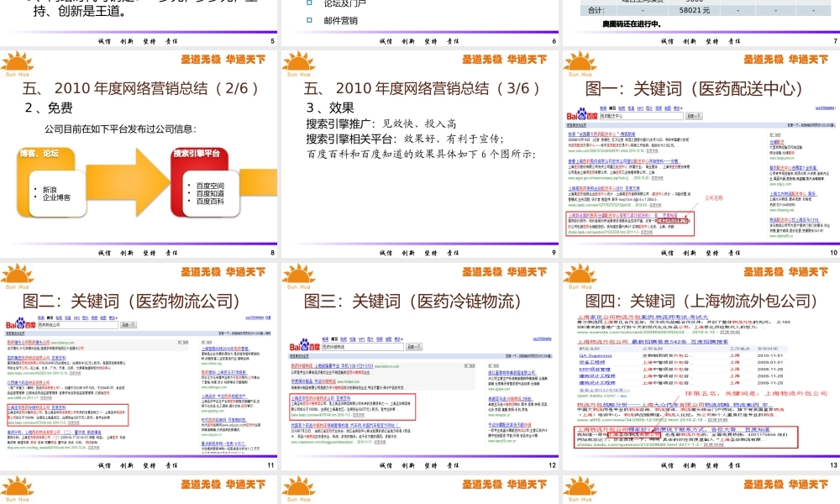The height and width of the screenshot is (504, 840).
Task: Click heading 2、免费 on slide 8
Action: [x=49, y=108]
